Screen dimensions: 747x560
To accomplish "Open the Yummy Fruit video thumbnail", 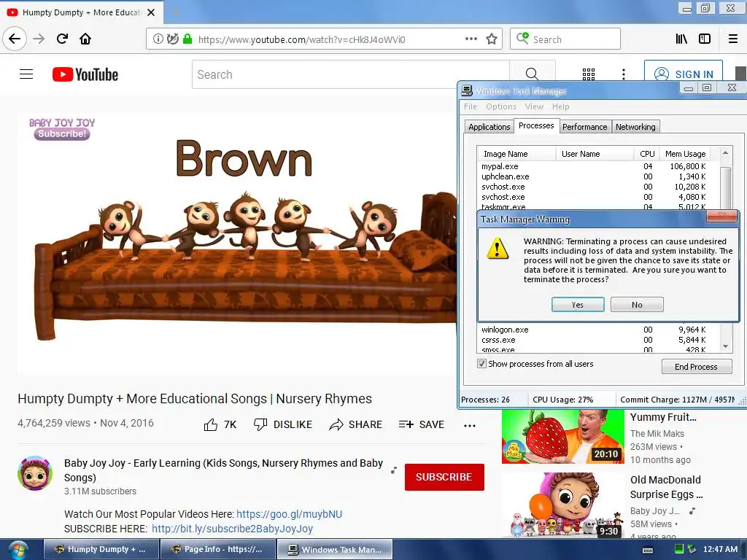I will 562,436.
